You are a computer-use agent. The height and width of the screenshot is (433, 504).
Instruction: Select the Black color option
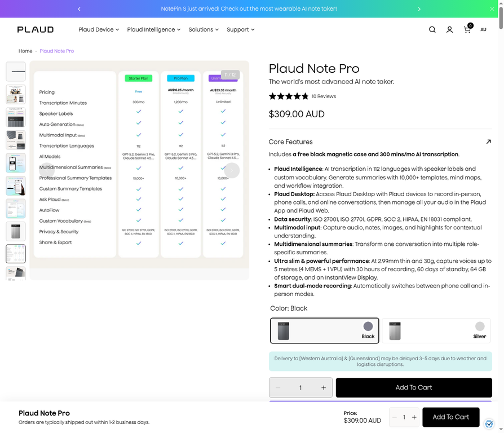(x=324, y=332)
